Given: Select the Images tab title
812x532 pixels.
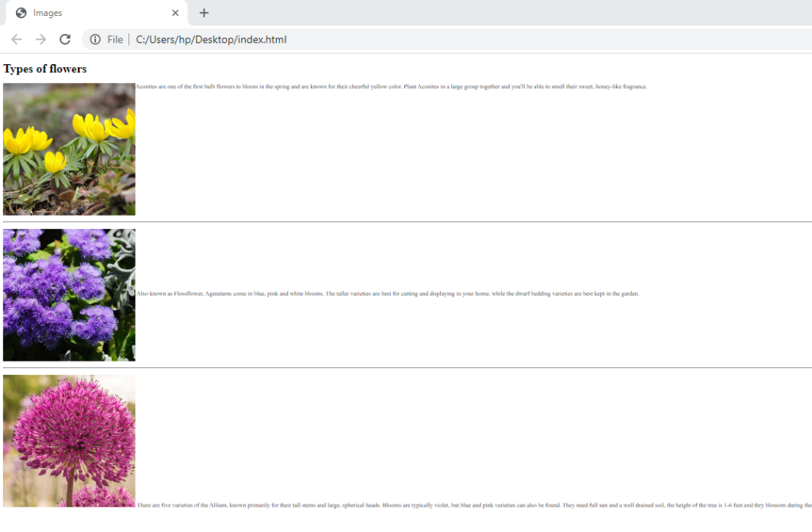Looking at the screenshot, I should point(48,13).
